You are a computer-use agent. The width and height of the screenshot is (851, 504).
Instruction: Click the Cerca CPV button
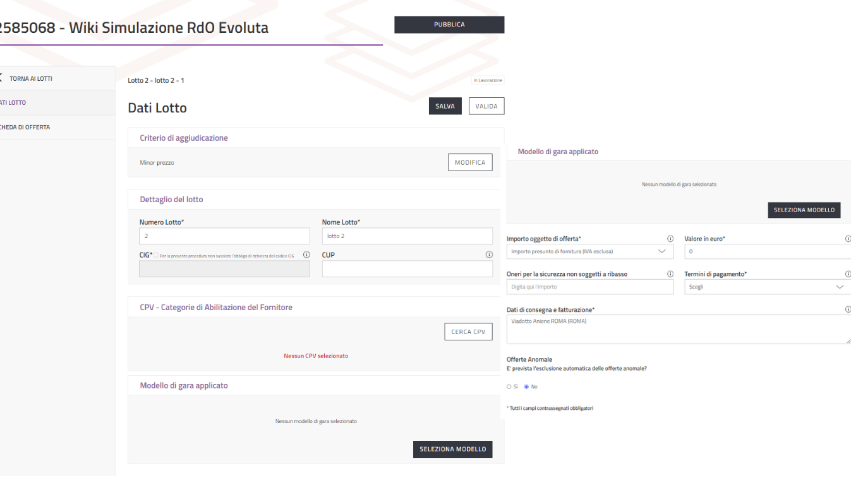pyautogui.click(x=468, y=332)
